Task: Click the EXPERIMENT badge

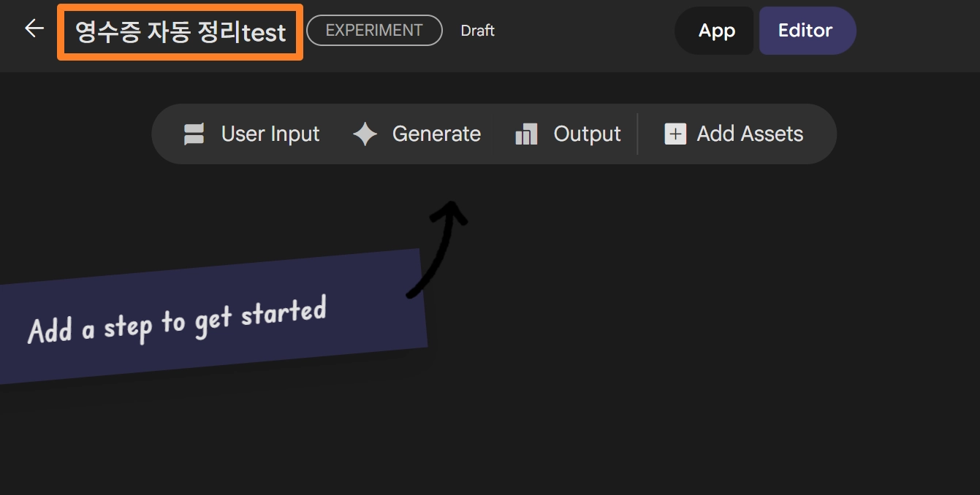Action: [374, 31]
